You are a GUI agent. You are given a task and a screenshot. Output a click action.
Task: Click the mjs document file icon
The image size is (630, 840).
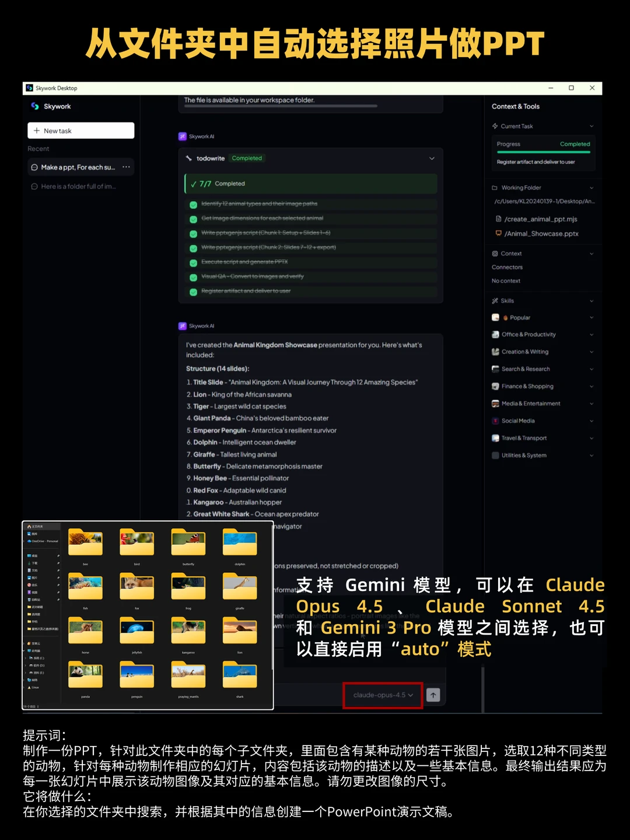click(498, 219)
